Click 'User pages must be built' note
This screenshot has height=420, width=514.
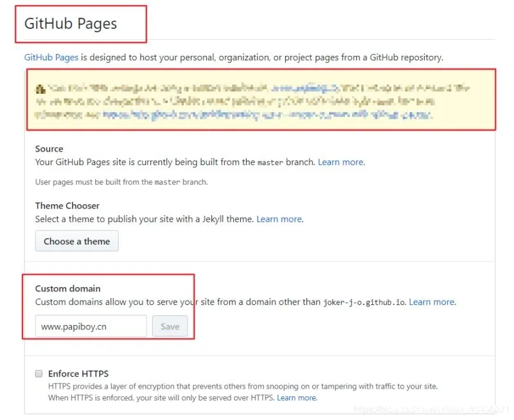tap(121, 182)
